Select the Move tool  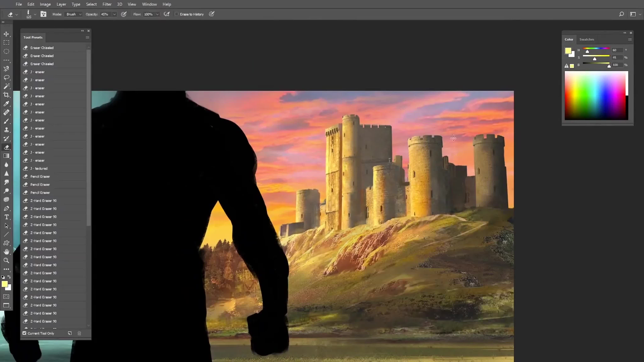point(6,34)
